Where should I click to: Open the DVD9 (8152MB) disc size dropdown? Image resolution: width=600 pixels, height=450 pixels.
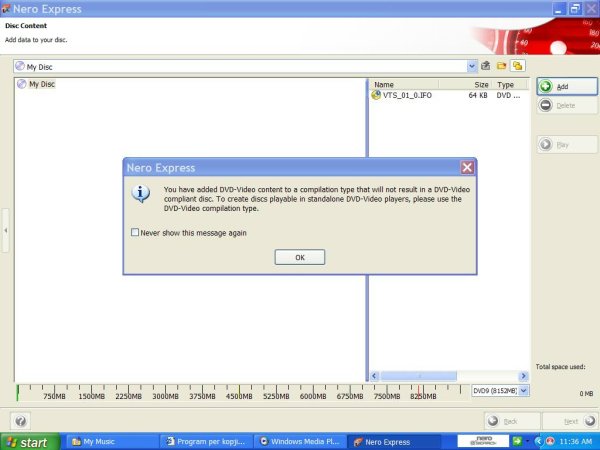coord(523,391)
